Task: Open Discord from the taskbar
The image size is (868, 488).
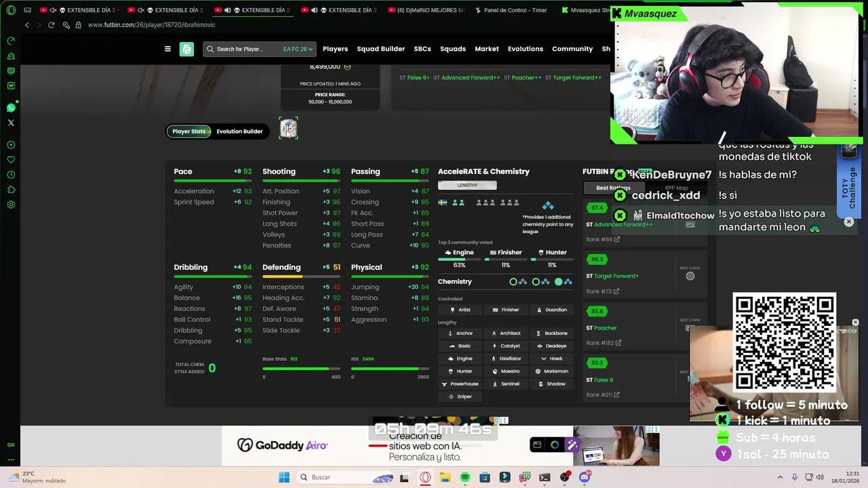Action: coord(585,477)
